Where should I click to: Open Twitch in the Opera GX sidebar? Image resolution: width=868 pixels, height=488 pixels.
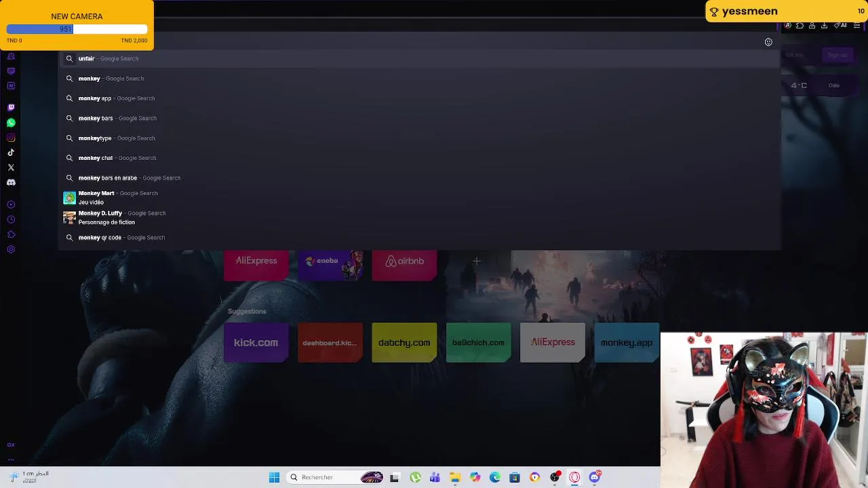click(11, 107)
